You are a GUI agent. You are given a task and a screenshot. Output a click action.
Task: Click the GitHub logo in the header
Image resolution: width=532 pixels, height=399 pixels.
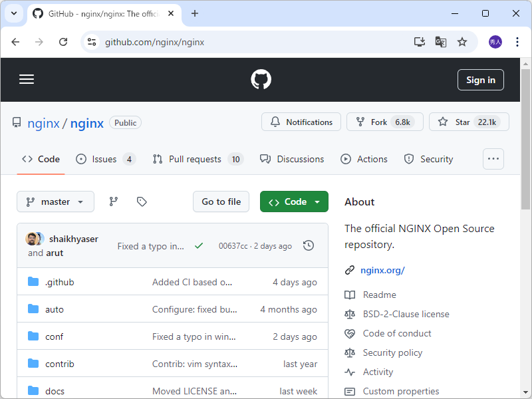pyautogui.click(x=261, y=79)
